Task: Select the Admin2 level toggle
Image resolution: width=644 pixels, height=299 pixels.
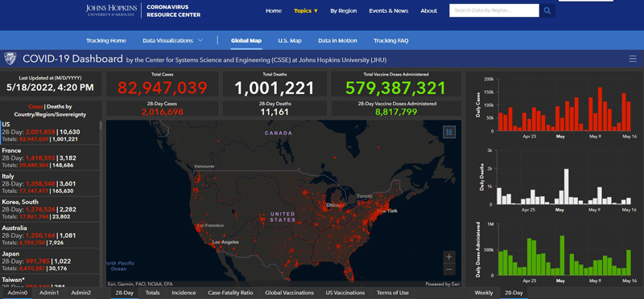Action: [80, 293]
